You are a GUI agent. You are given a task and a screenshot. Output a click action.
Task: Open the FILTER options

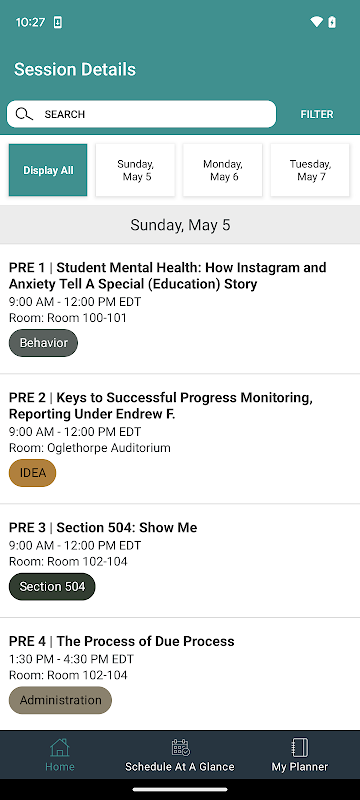[x=317, y=114]
